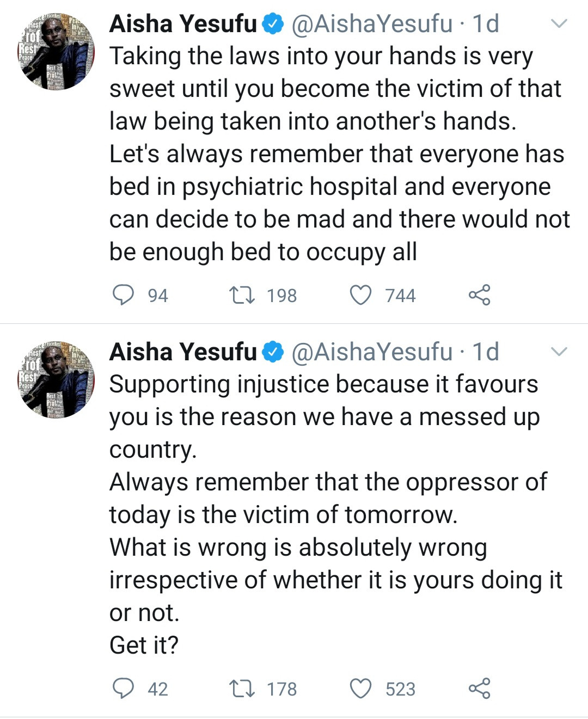
Task: Reply to the supporting injustice tweet
Action: tap(124, 689)
